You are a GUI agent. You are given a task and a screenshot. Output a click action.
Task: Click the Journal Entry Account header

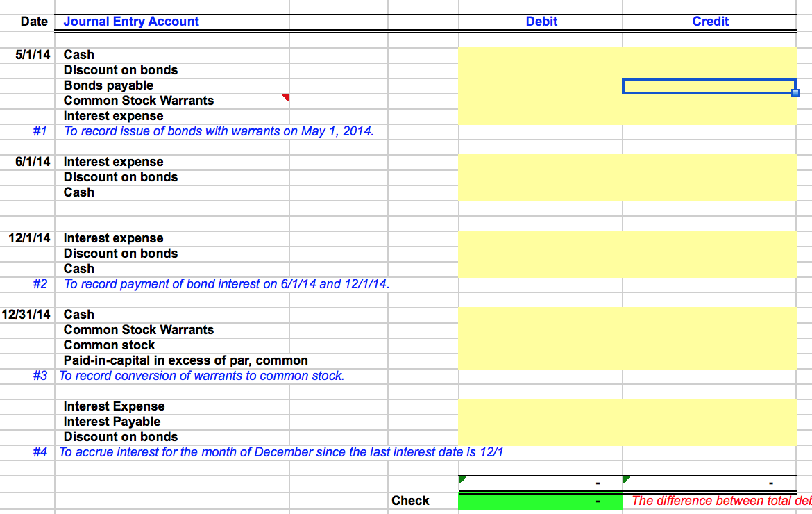[x=131, y=22]
